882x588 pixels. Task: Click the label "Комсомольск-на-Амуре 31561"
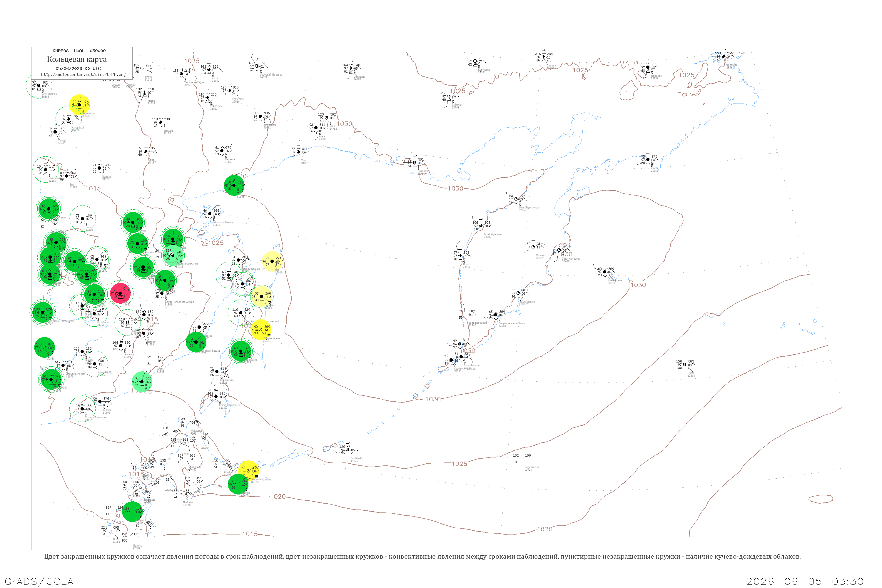click(180, 303)
